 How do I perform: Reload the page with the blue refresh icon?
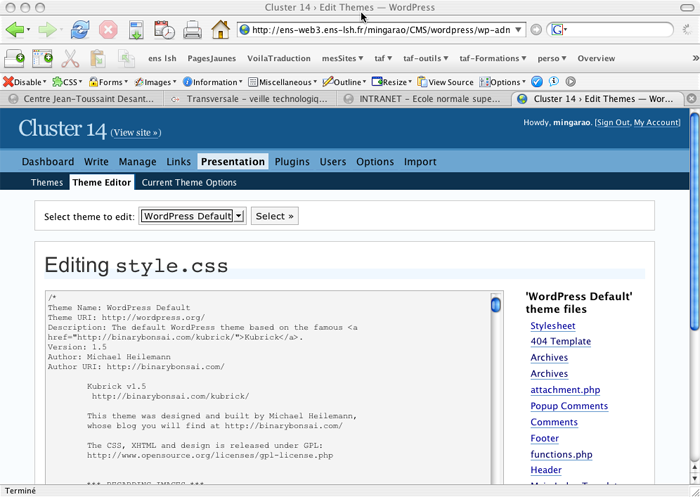[x=80, y=30]
